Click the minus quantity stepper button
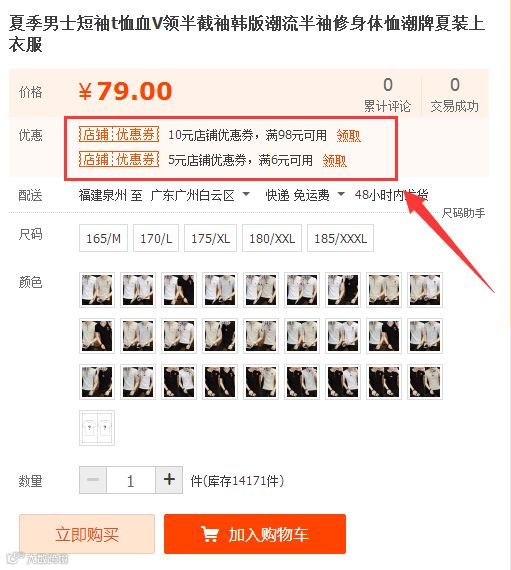Screen dimensions: 511x570 click(x=93, y=480)
